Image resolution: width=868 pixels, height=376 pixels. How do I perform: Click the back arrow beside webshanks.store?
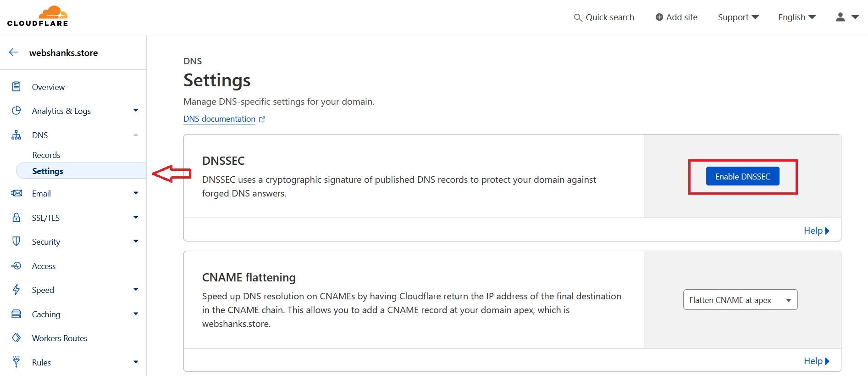pos(14,52)
